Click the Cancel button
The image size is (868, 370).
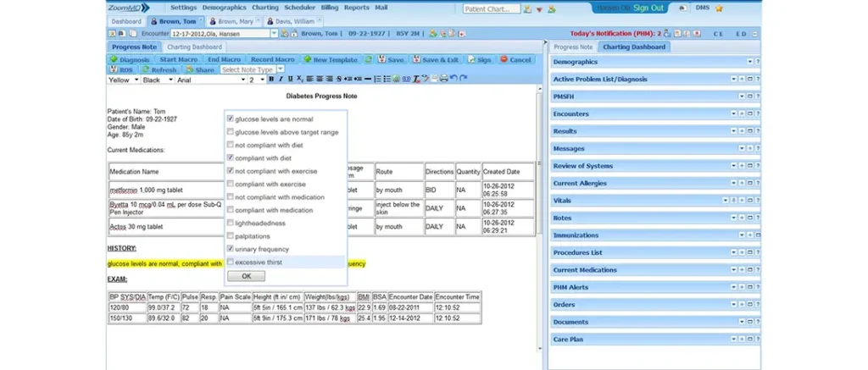(x=515, y=60)
